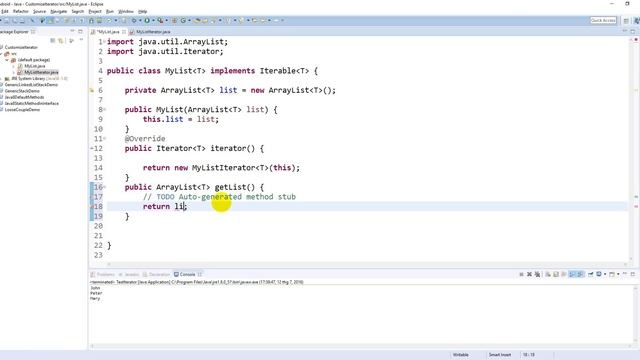Open the Navigate menu

click(x=58, y=11)
